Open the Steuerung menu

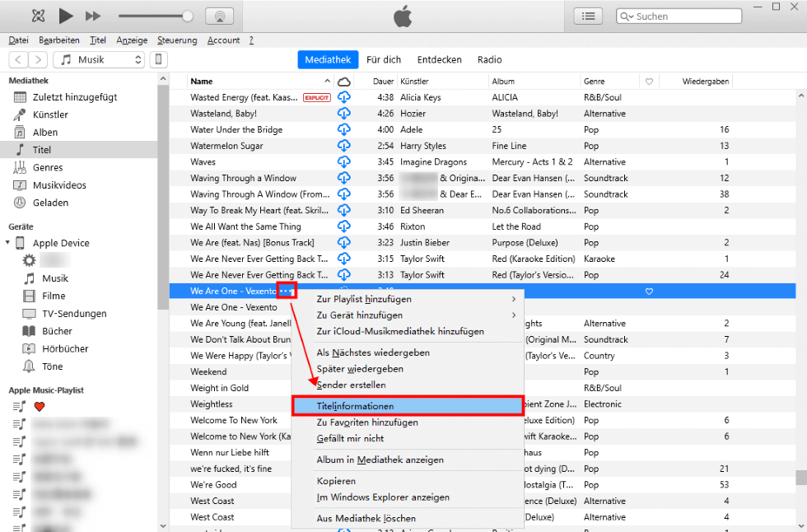point(177,40)
